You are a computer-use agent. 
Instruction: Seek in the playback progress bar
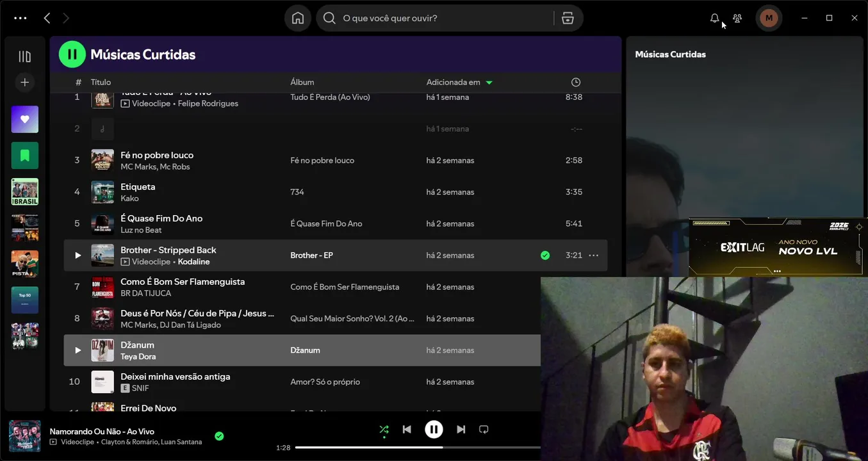418,448
